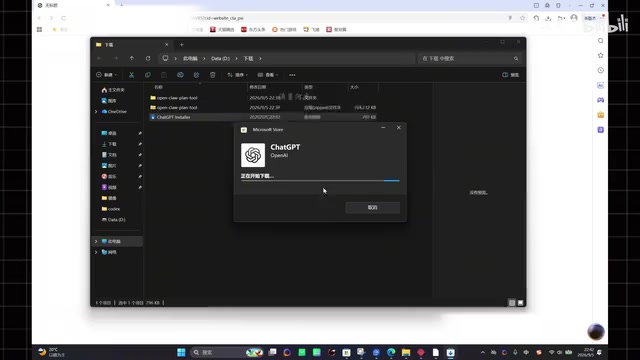This screenshot has height=360, width=640.
Task: Select the open-claw-plan-tool zipped archive row
Action: (x=263, y=108)
